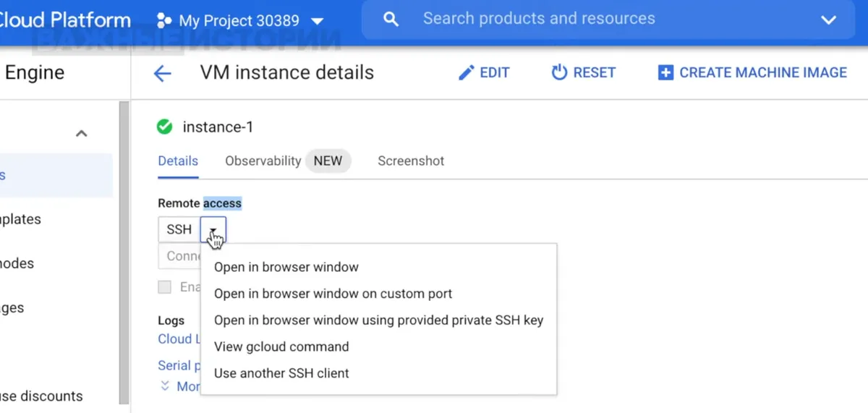Collapse the sidebar section with the up chevron

82,133
